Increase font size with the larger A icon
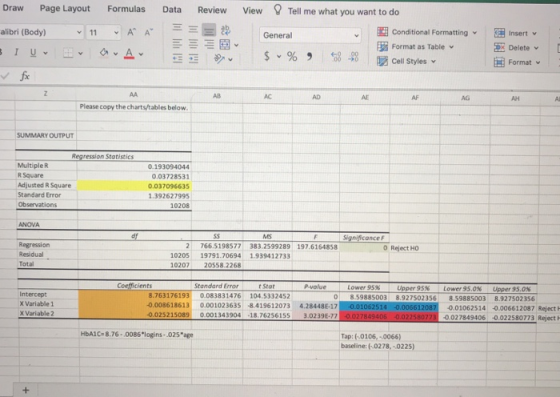This screenshot has height=397, width=560. pyautogui.click(x=131, y=32)
